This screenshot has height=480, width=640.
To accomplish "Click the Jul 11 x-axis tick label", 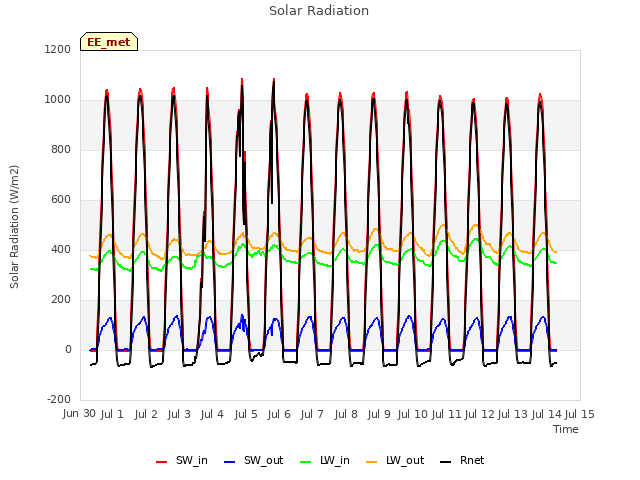I will click(446, 414).
